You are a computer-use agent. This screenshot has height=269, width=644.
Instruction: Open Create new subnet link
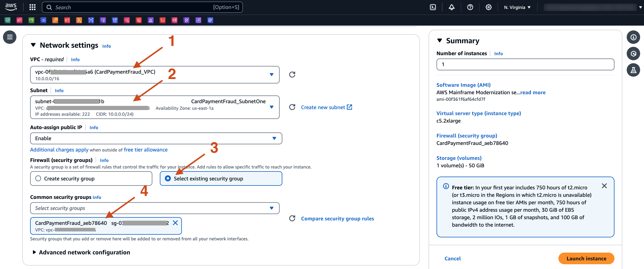point(326,107)
